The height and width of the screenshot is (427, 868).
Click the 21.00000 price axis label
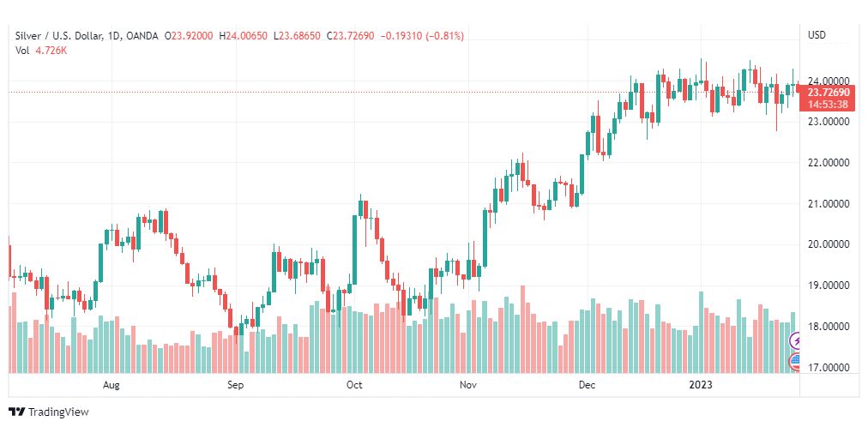coord(829,203)
